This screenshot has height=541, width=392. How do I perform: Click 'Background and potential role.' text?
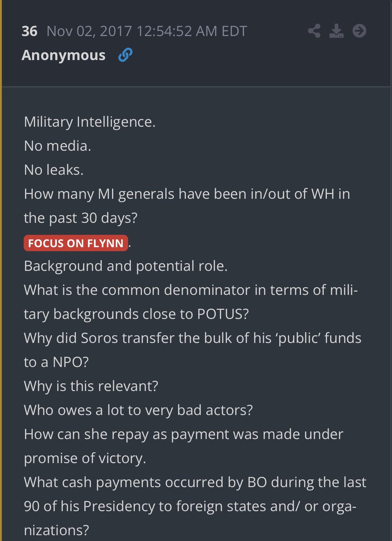[x=126, y=266]
